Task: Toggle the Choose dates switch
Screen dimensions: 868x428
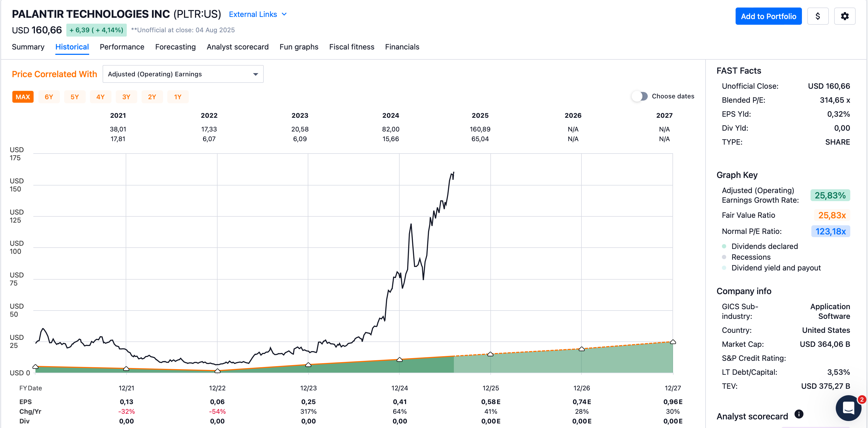Action: 639,96
